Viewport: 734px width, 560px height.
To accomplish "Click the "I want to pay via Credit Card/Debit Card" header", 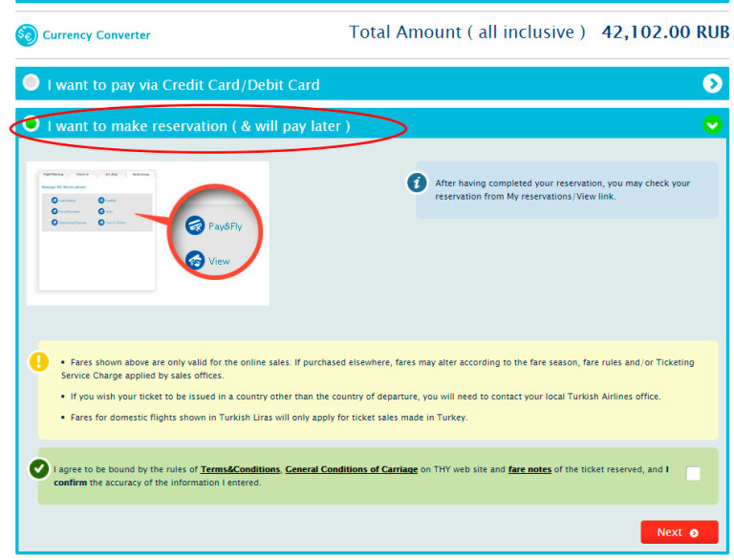I will point(183,85).
